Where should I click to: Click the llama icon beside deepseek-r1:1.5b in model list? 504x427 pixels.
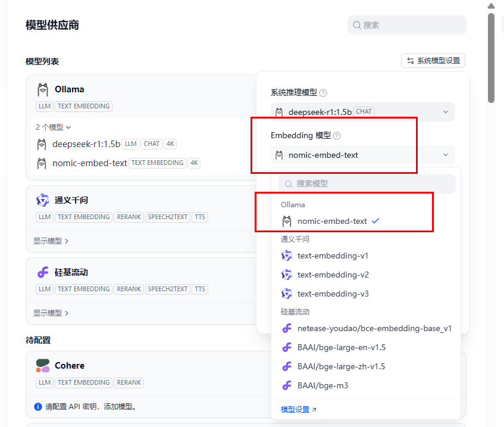pos(42,144)
